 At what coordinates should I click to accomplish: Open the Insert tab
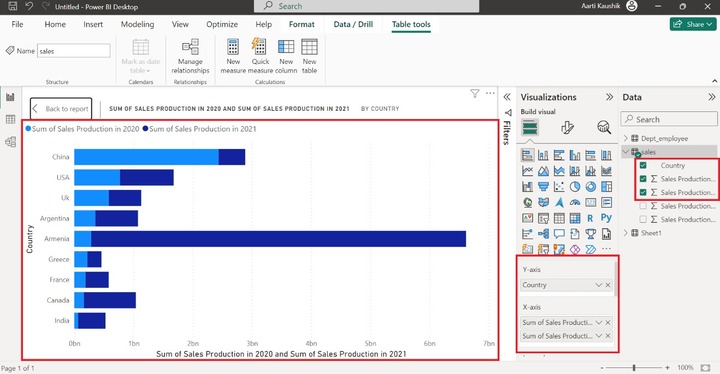pyautogui.click(x=93, y=24)
